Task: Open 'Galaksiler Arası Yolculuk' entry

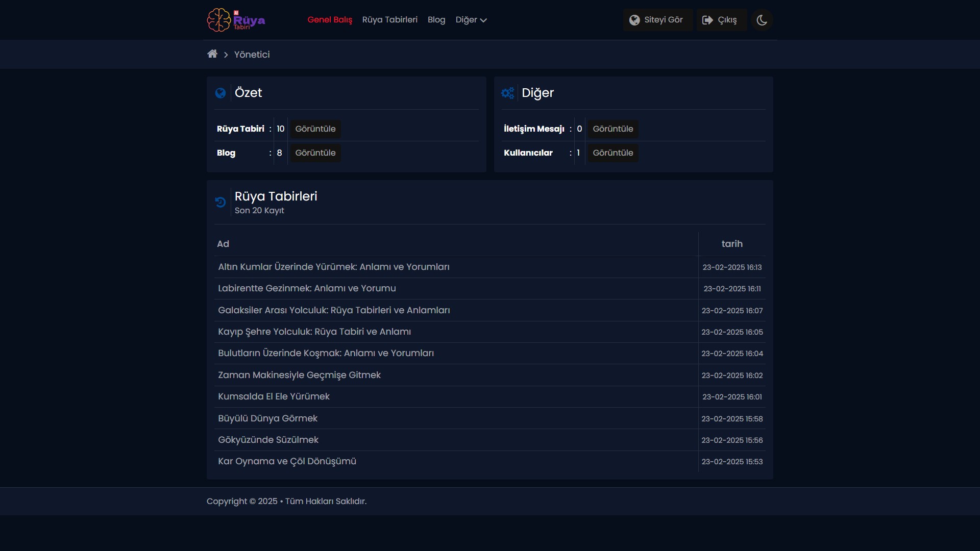Action: coord(334,310)
